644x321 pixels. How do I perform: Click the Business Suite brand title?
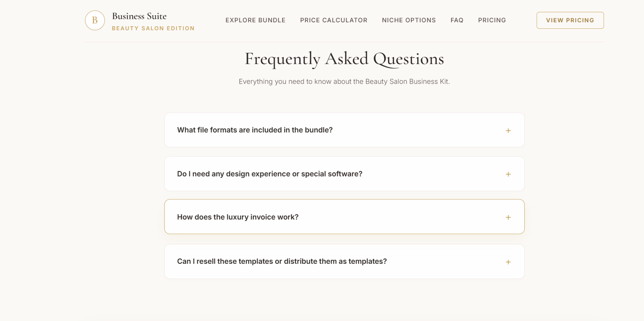coord(139,16)
